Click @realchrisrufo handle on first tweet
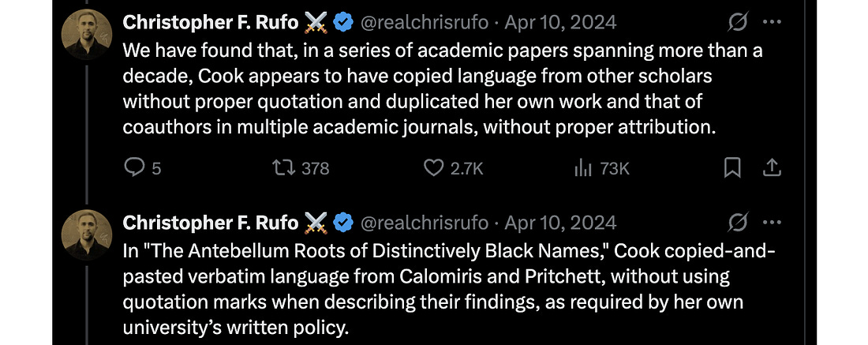Image resolution: width=868 pixels, height=345 pixels. click(424, 23)
